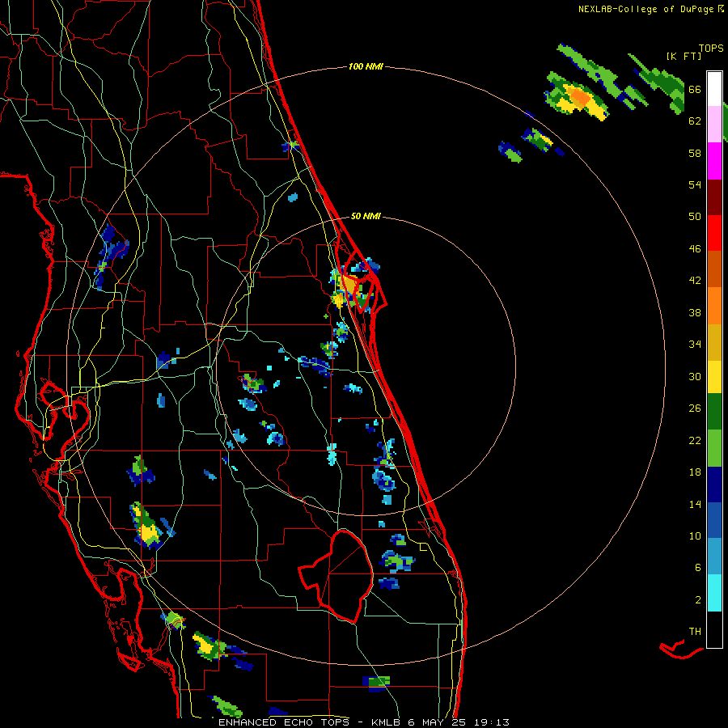Click the 38 value on the legend
The height and width of the screenshot is (728, 728).
(695, 312)
